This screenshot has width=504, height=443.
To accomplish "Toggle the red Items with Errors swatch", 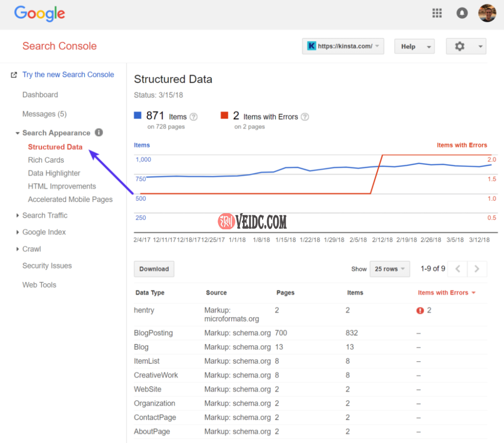I will coord(224,115).
